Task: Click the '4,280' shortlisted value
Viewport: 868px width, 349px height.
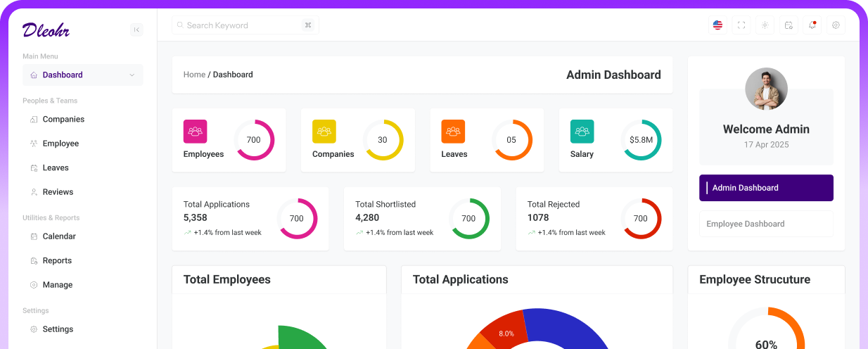Action: 367,218
